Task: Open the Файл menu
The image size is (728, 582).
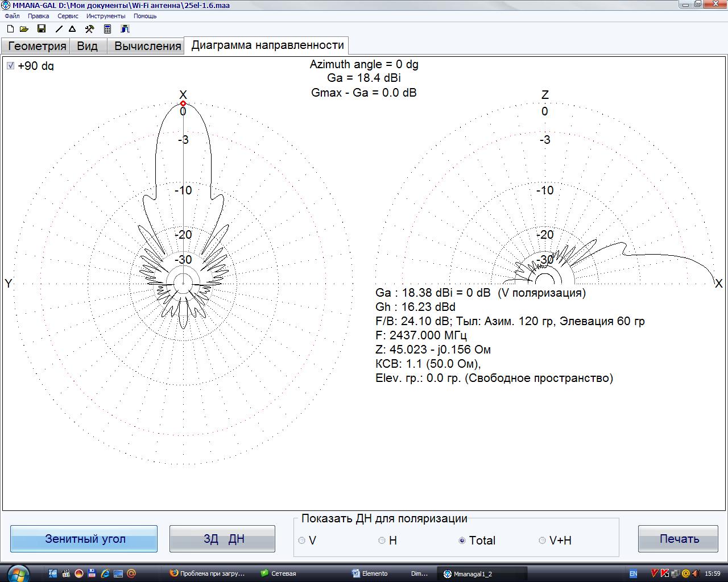Action: [x=12, y=16]
